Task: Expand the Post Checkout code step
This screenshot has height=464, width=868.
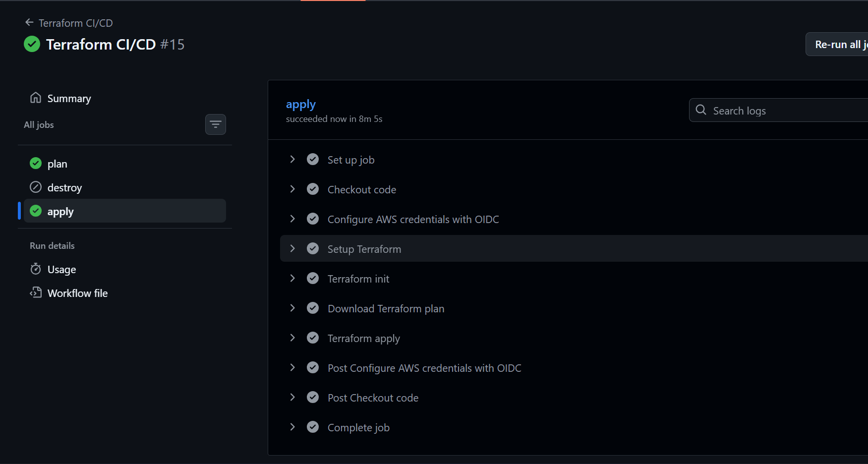Action: click(x=292, y=397)
